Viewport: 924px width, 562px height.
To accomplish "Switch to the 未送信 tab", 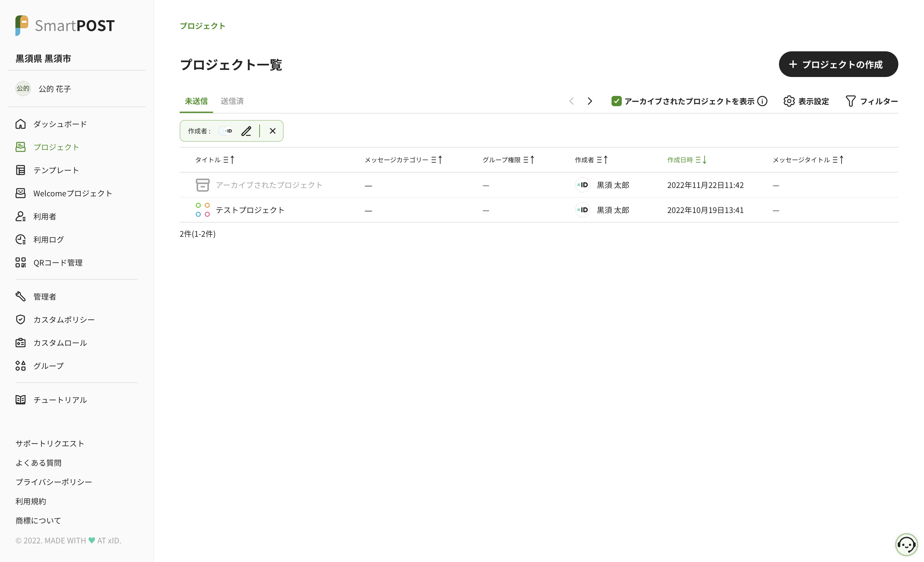I will [196, 101].
